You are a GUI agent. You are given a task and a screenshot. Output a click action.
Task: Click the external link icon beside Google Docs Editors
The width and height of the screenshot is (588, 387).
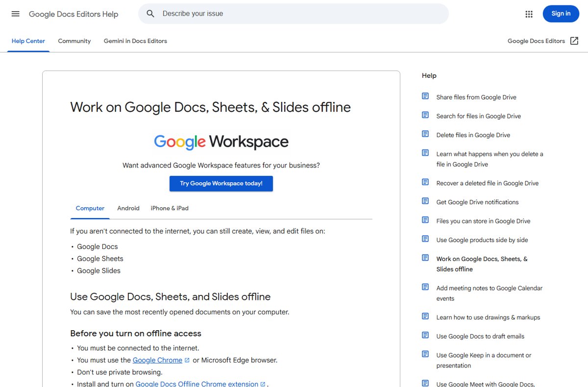(574, 41)
